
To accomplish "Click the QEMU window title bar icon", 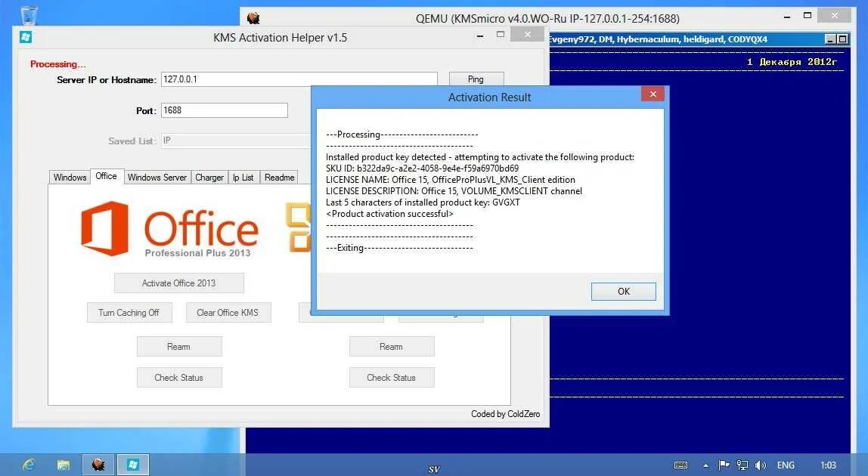I will pos(253,18).
